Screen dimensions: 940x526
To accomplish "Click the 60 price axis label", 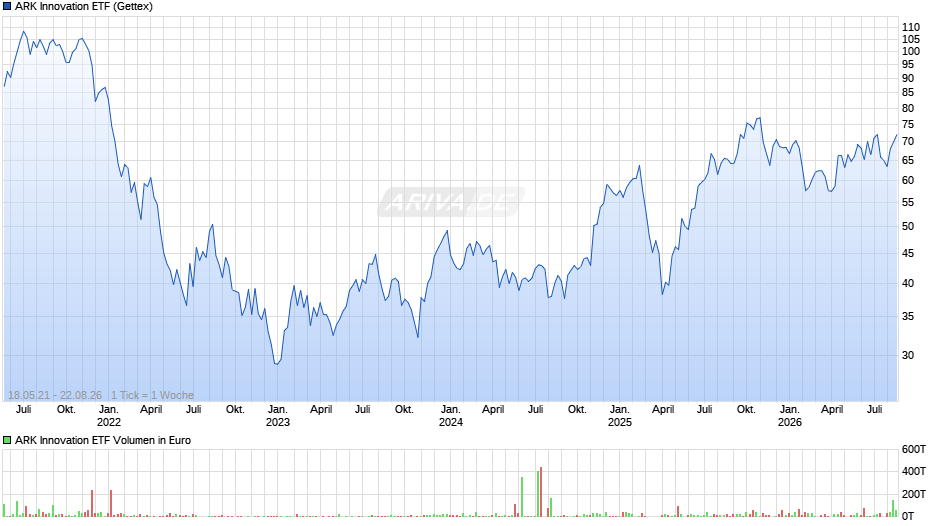I will coord(908,180).
